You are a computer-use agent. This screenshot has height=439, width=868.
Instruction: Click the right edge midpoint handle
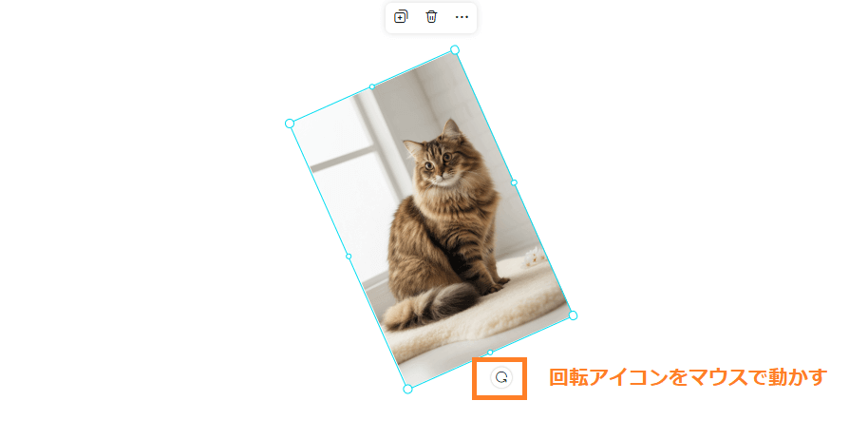pyautogui.click(x=514, y=182)
